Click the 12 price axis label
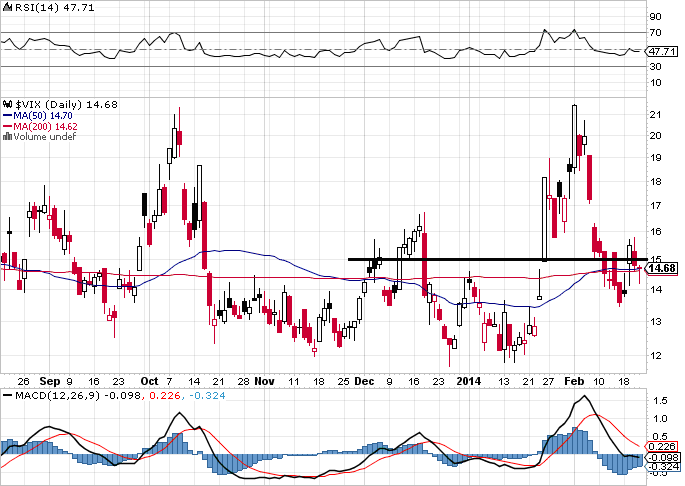This screenshot has height=486, width=685. [x=655, y=355]
